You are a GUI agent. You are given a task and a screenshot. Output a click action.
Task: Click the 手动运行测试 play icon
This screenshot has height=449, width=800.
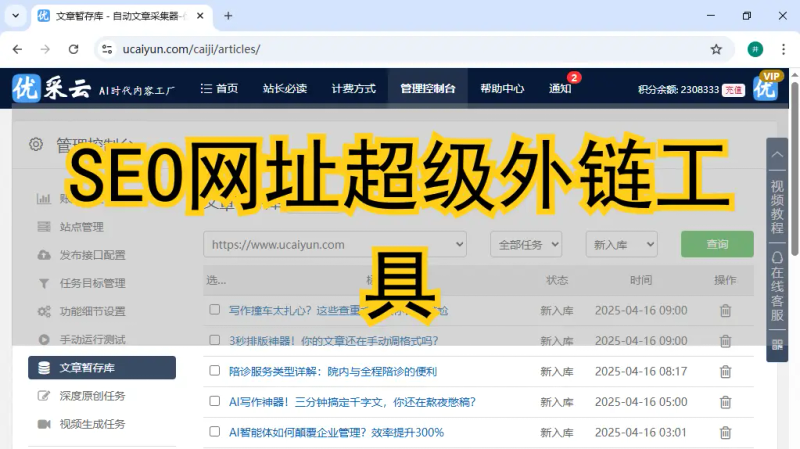pyautogui.click(x=44, y=339)
